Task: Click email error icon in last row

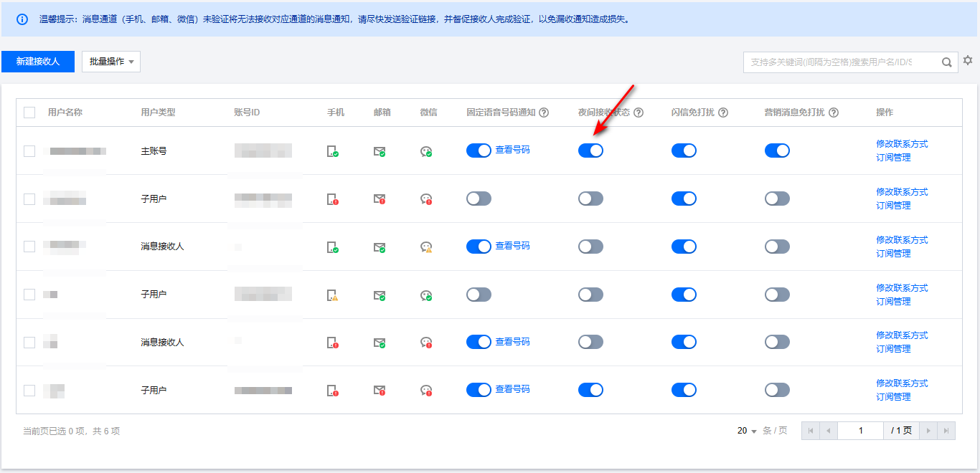Action: [380, 391]
